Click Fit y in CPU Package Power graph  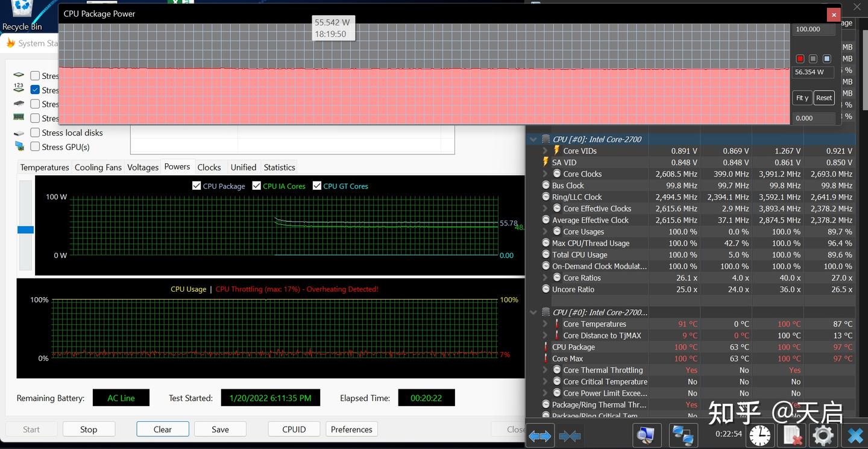[x=802, y=98]
